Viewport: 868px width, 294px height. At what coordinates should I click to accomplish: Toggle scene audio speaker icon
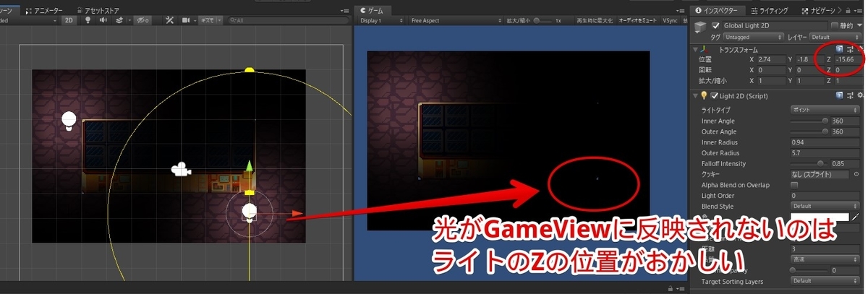[x=103, y=21]
